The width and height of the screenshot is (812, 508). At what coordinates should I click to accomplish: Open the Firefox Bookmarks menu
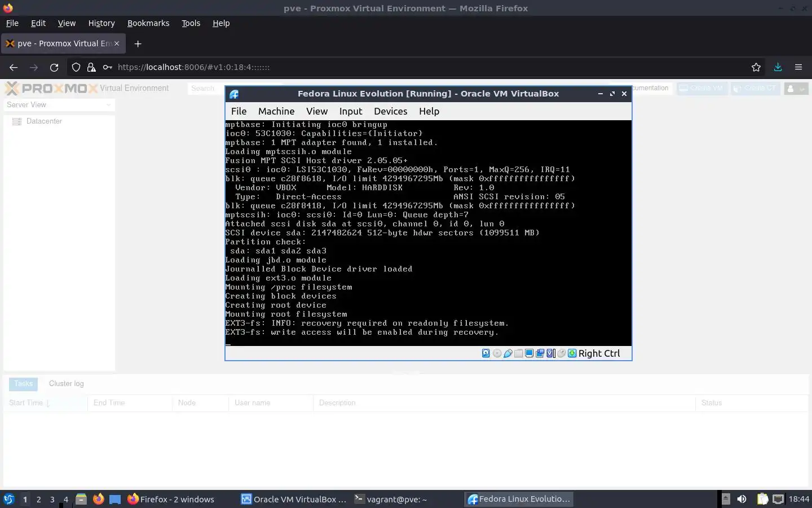(x=148, y=23)
